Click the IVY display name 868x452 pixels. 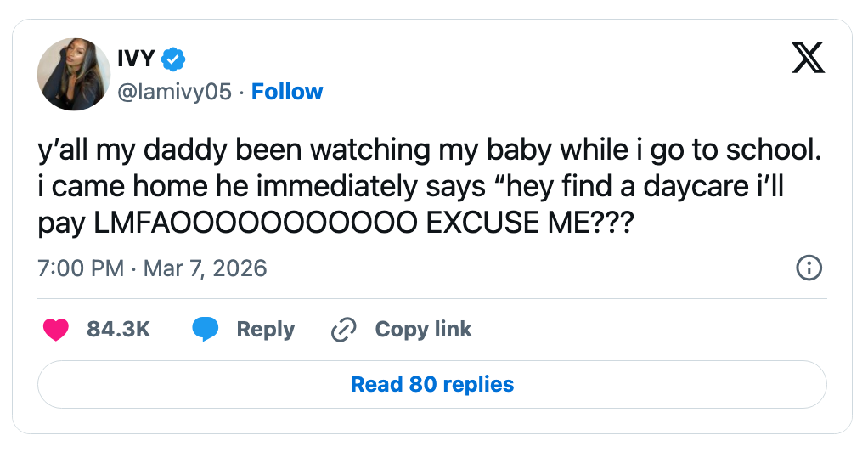coord(136,59)
